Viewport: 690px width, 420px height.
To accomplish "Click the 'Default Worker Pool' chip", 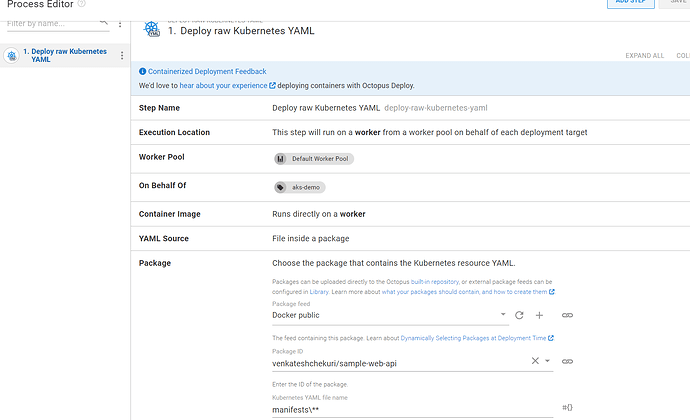I will (x=314, y=159).
